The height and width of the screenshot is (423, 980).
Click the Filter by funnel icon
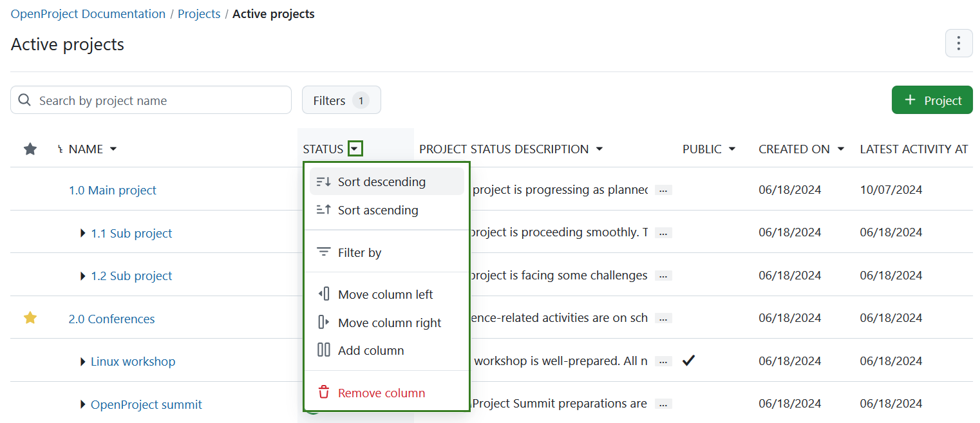click(x=324, y=252)
